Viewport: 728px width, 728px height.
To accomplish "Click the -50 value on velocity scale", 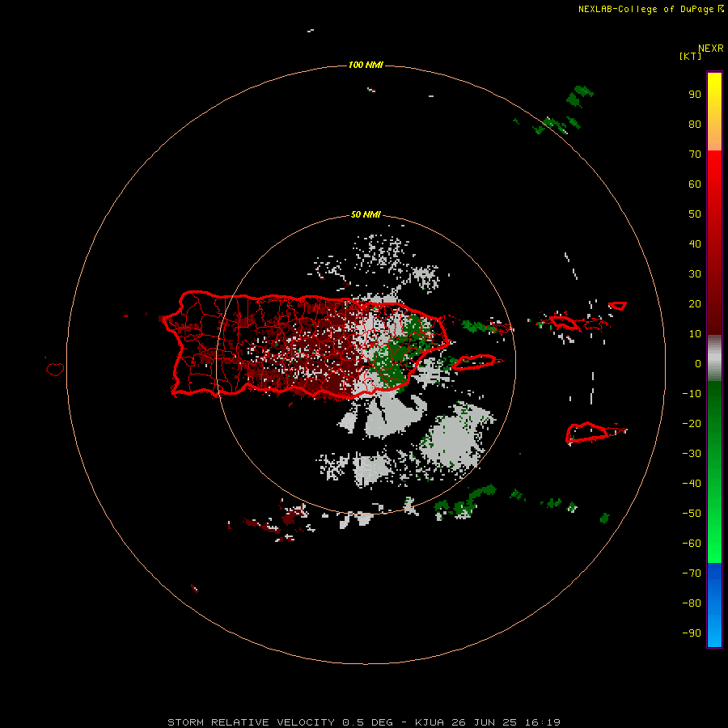I will click(692, 514).
